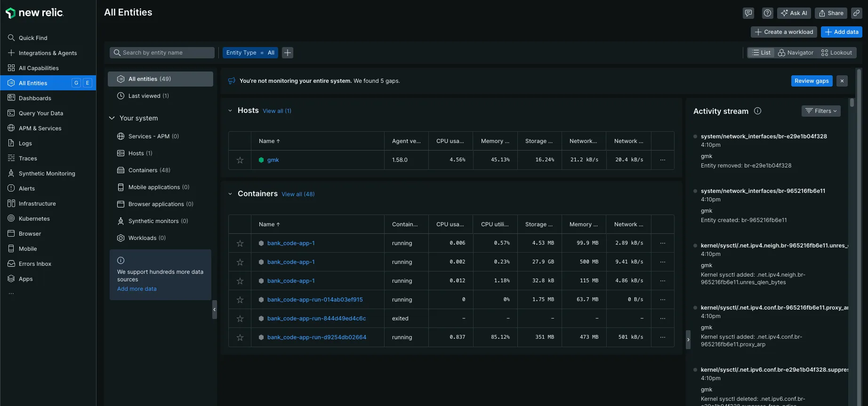Open View all (48) containers link
Image resolution: width=868 pixels, height=406 pixels.
[298, 194]
